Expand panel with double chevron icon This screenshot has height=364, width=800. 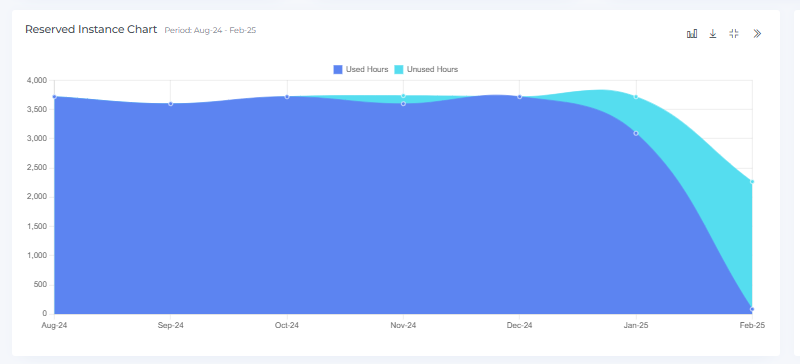coord(757,34)
